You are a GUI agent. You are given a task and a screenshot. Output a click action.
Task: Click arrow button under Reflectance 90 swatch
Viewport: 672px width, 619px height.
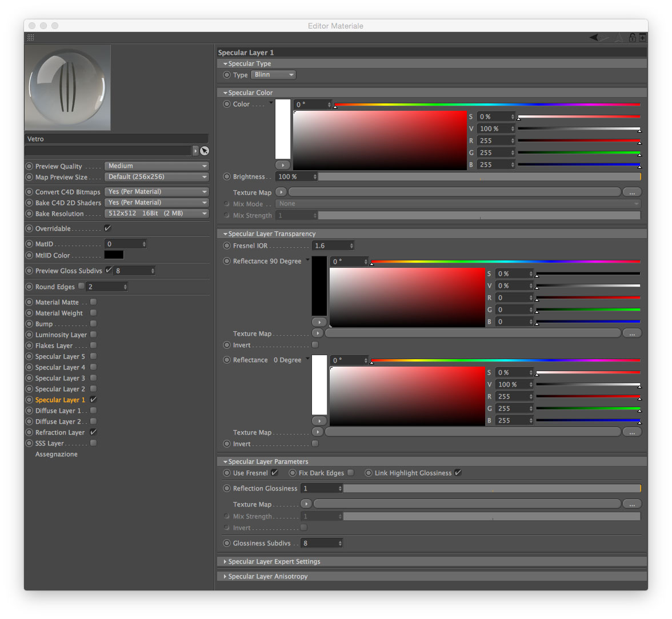(319, 321)
